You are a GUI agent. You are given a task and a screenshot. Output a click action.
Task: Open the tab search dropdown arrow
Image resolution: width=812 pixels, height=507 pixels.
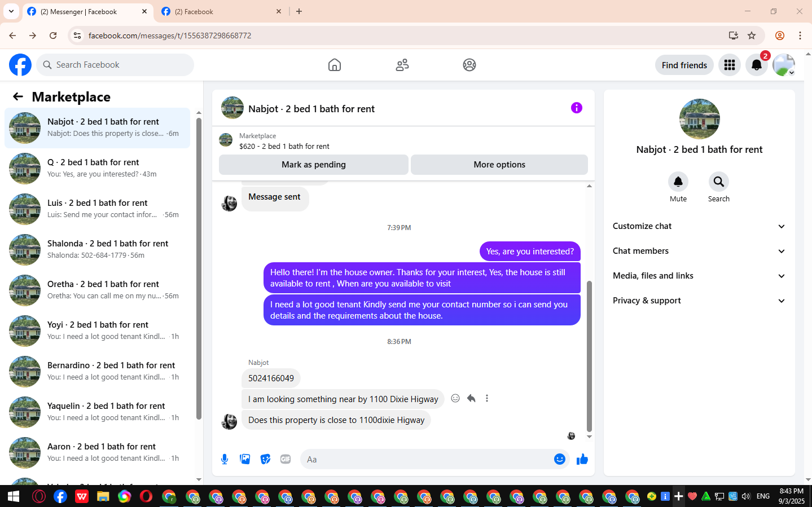coord(11,11)
